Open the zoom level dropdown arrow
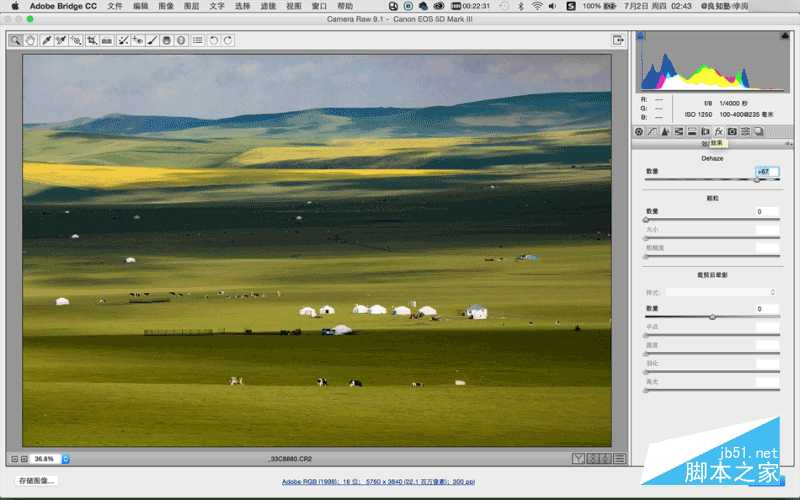800x500 pixels. click(66, 459)
